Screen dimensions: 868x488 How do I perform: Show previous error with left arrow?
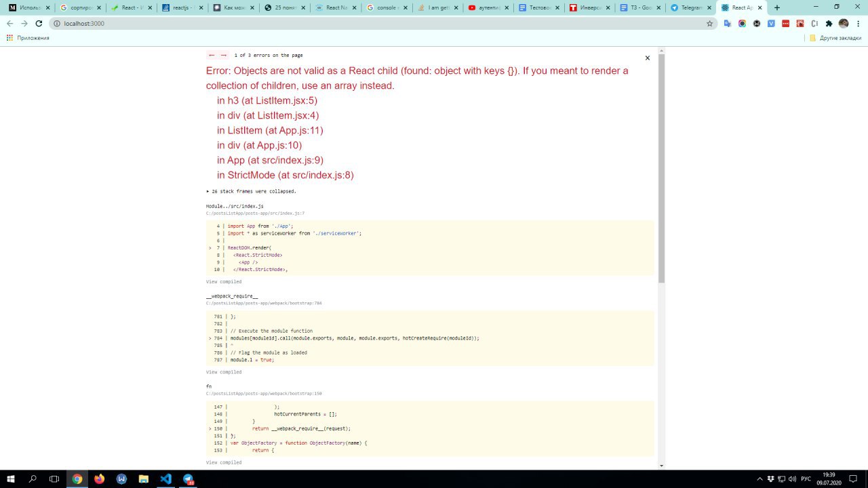(x=212, y=55)
